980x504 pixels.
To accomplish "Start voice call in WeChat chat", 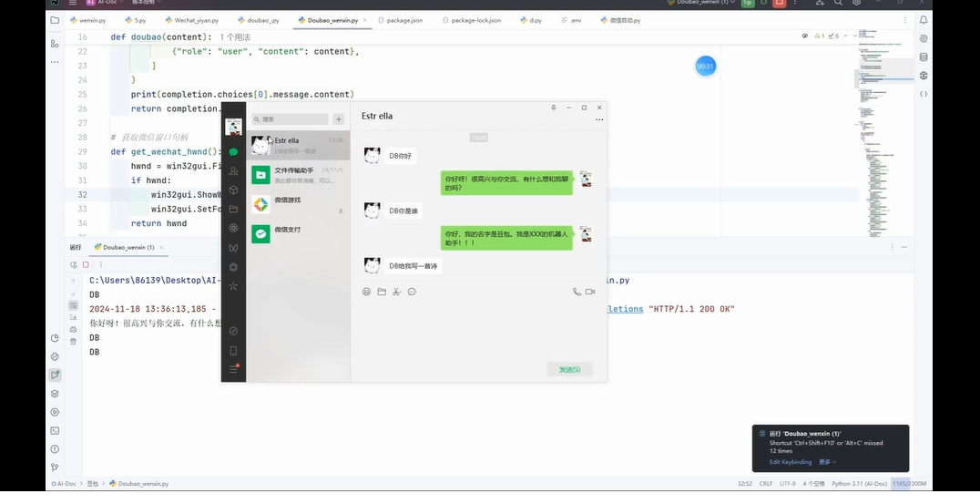I will [577, 292].
